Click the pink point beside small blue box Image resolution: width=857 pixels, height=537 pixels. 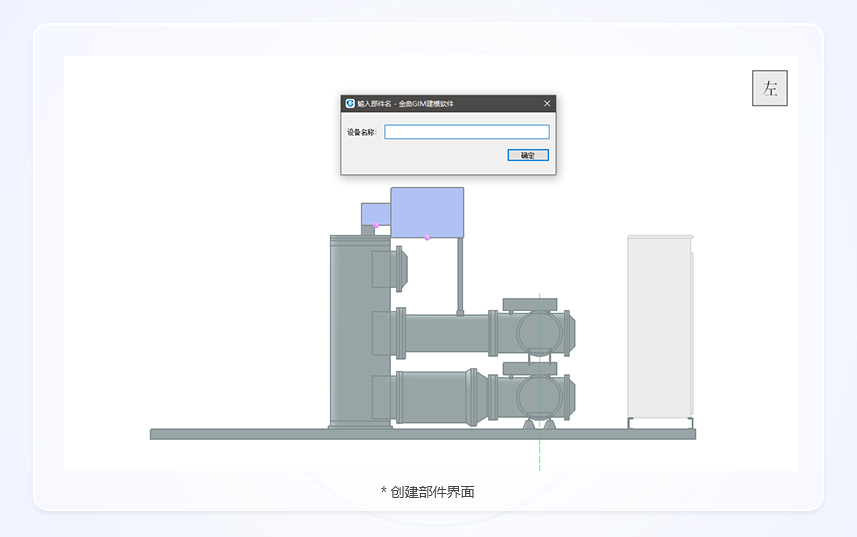click(376, 226)
